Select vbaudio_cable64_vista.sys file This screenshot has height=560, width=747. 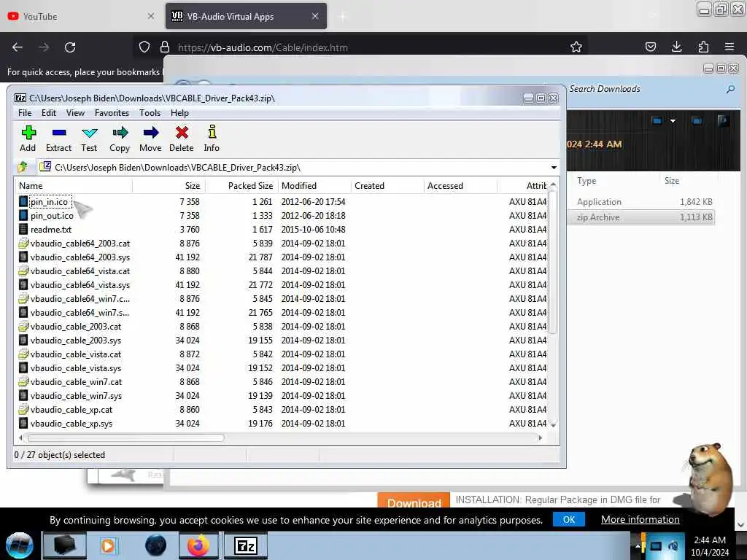click(80, 285)
